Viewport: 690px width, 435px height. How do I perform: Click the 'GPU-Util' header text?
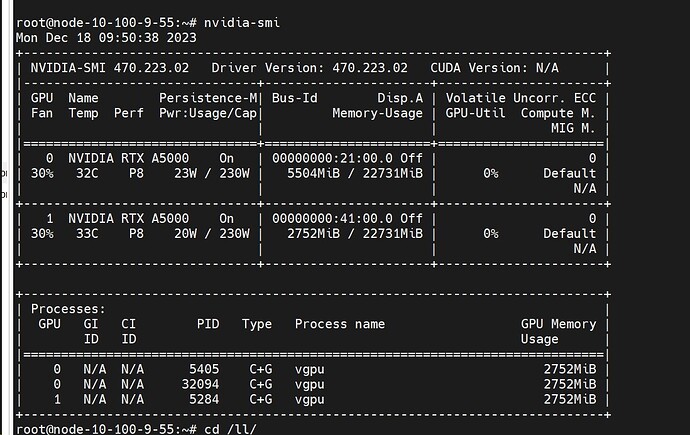(x=475, y=113)
